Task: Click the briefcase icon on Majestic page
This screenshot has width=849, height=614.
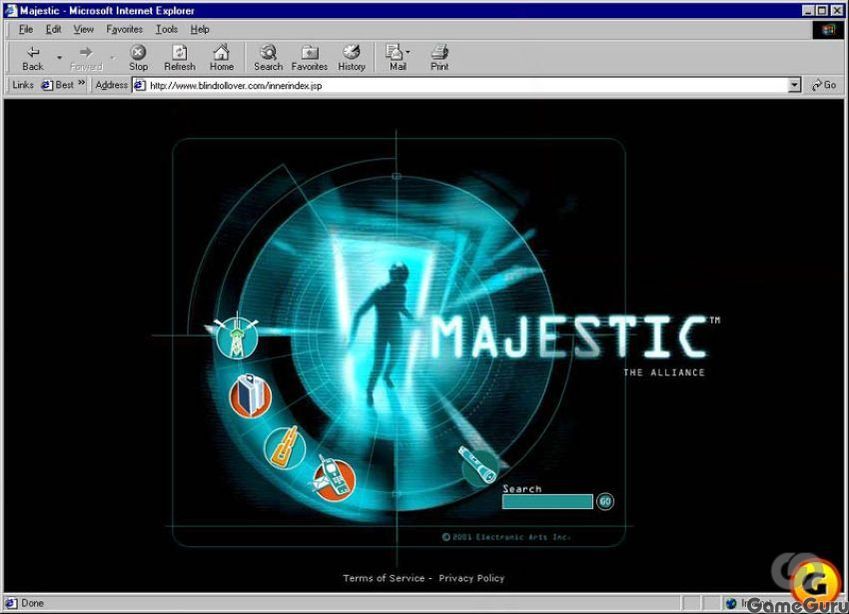Action: click(x=250, y=396)
